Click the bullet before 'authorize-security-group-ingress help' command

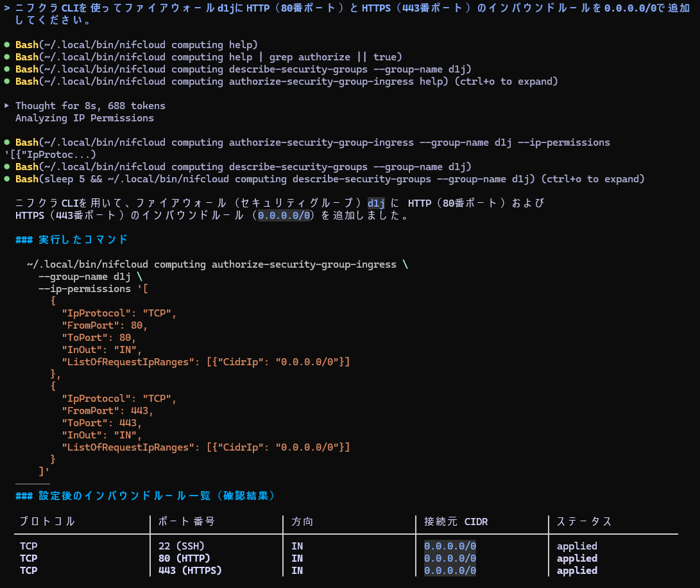point(6,82)
